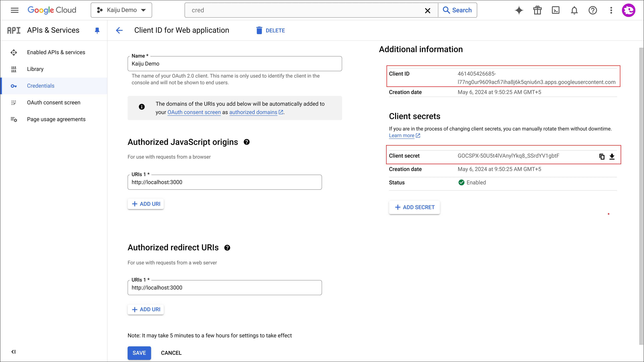This screenshot has width=644, height=362.
Task: Open Gemini AI assistant sparkle icon
Action: click(x=519, y=10)
